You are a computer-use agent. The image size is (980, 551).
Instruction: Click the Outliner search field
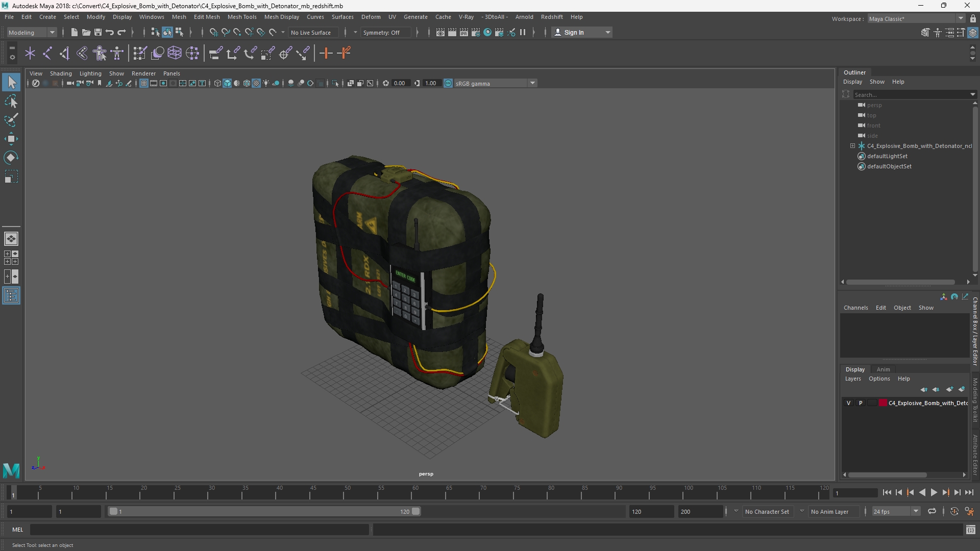pyautogui.click(x=911, y=94)
